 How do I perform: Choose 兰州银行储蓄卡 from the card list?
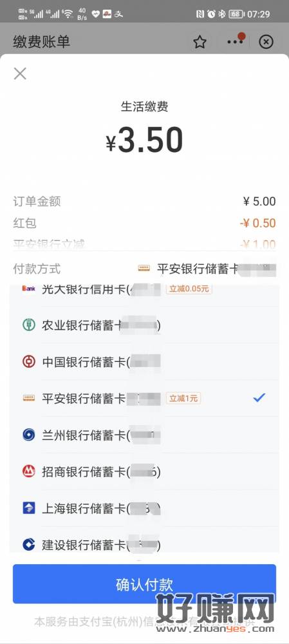144,435
